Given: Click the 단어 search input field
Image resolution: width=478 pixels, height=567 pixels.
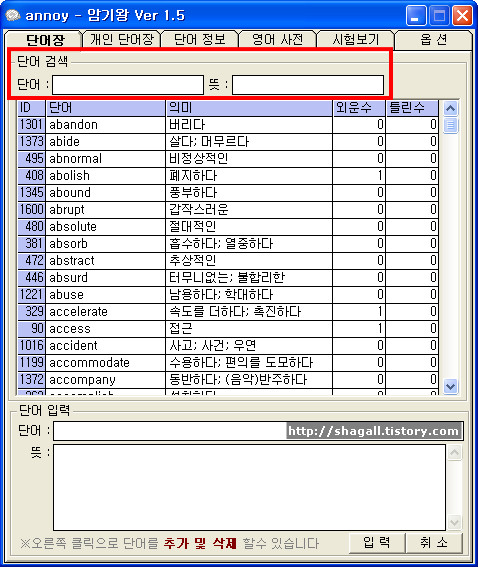Looking at the screenshot, I should (128, 85).
